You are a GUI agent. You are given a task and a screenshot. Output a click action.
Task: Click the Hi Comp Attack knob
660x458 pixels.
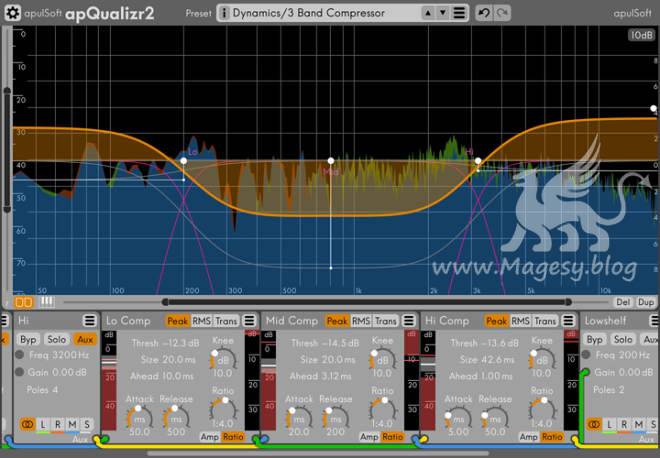click(458, 417)
